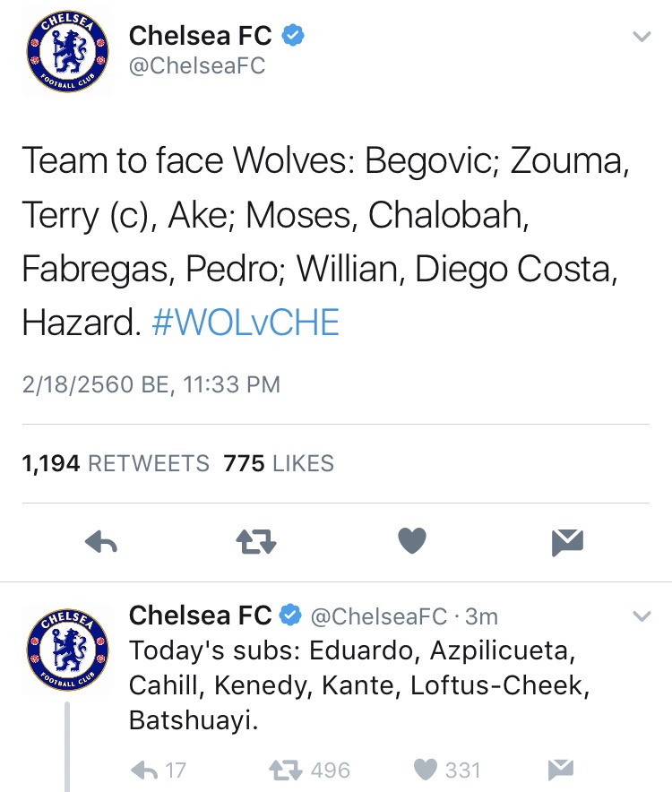Open main tweet options chevron
The height and width of the screenshot is (792, 672).
click(640, 38)
